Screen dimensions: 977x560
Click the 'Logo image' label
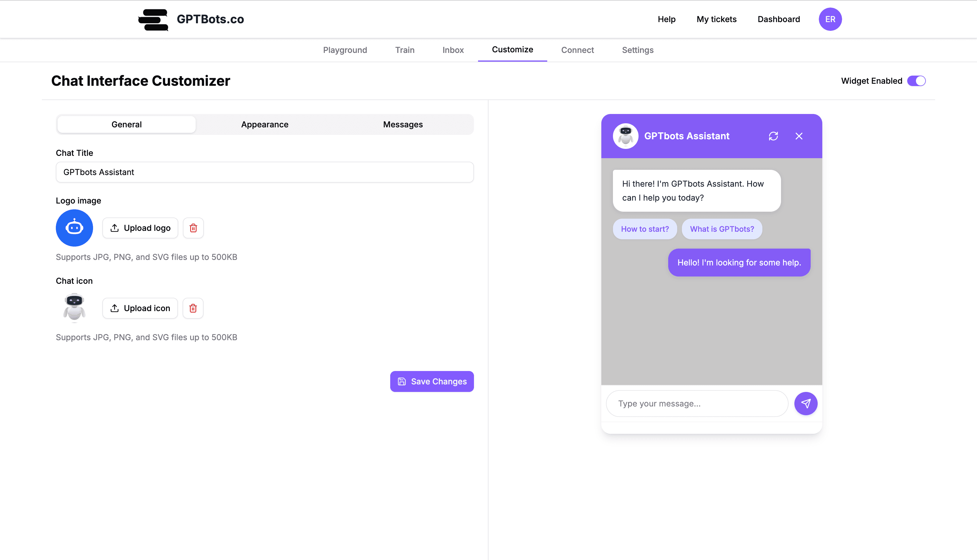coord(79,201)
